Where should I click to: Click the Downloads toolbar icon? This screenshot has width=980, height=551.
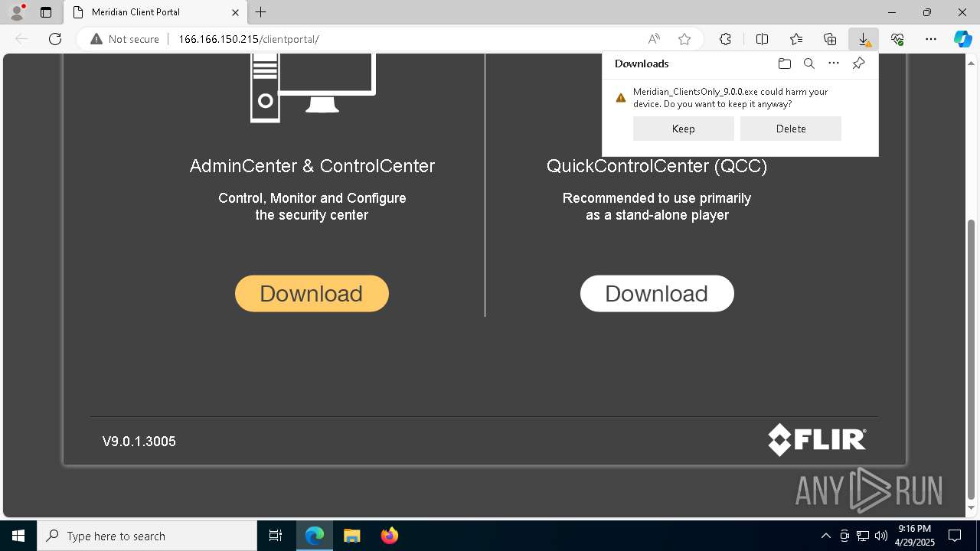[863, 39]
